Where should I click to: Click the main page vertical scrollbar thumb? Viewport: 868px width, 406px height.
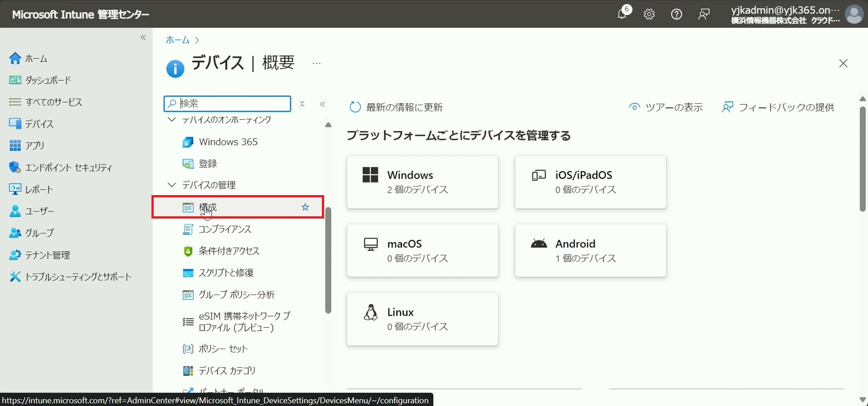(x=863, y=159)
